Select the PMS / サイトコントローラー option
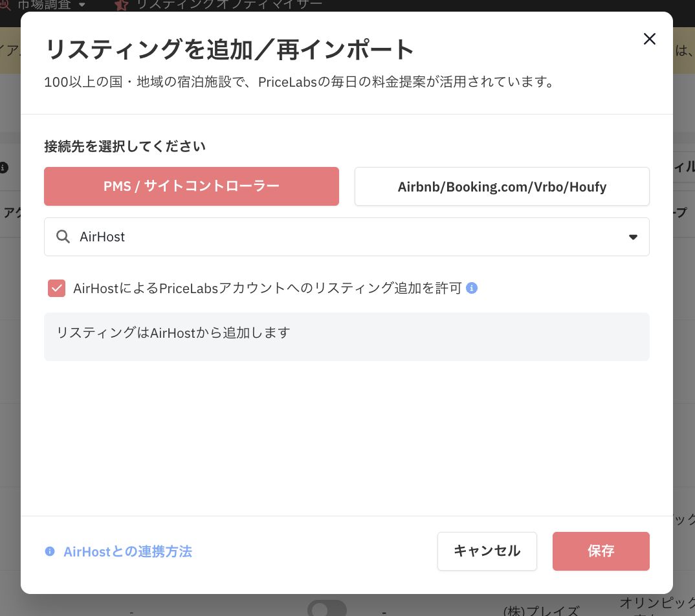The height and width of the screenshot is (616, 695). point(192,186)
